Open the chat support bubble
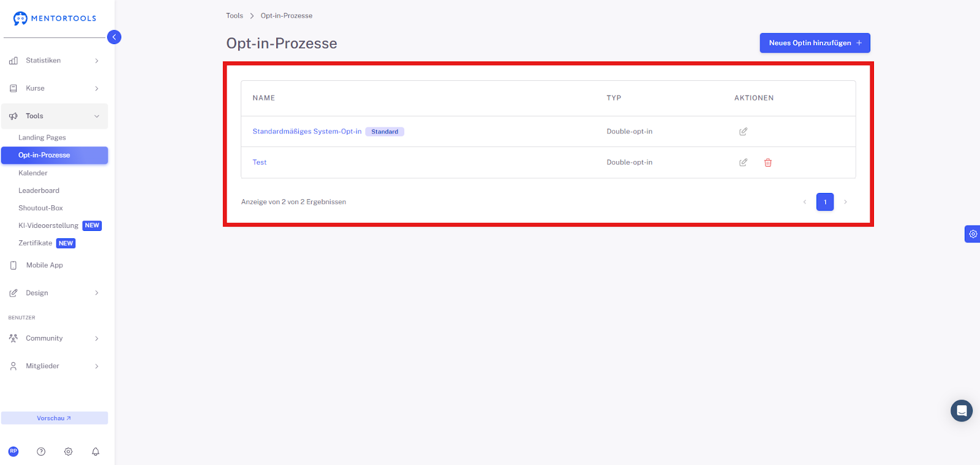The width and height of the screenshot is (980, 465). point(962,410)
